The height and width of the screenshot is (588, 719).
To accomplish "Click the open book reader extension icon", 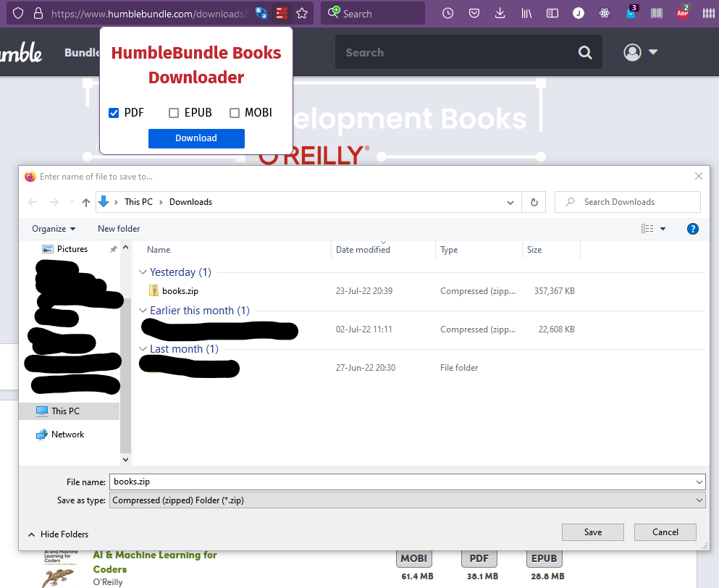I will coord(657,13).
